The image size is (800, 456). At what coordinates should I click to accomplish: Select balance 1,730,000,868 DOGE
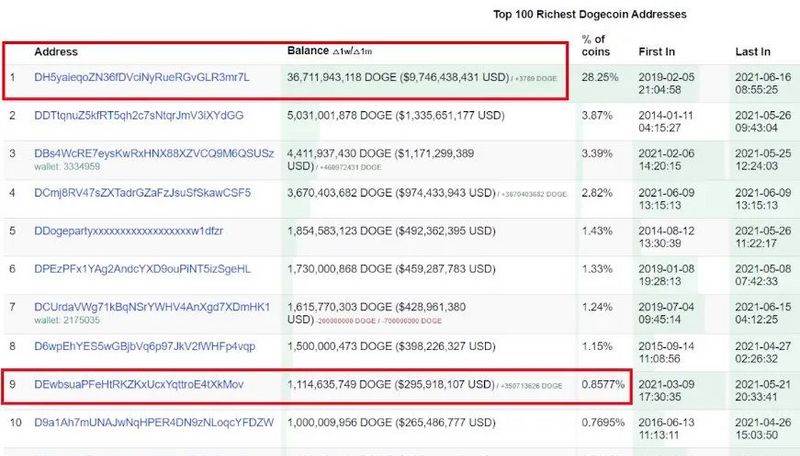339,269
